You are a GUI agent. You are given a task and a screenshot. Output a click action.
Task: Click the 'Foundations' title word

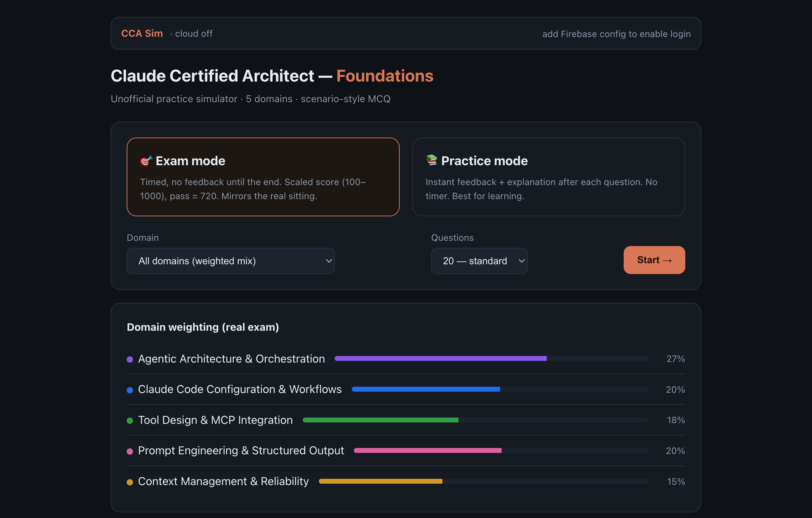coord(385,76)
